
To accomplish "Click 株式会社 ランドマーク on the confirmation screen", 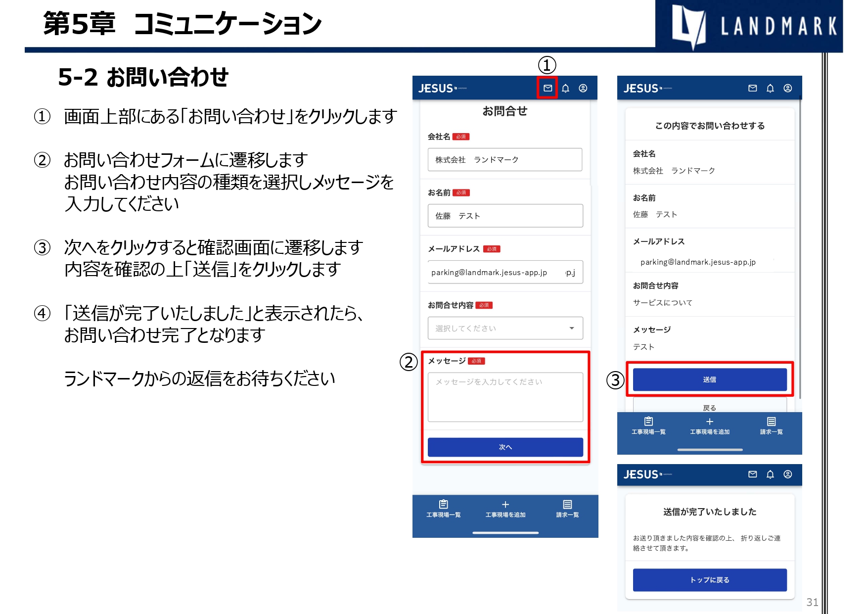I will pos(674,171).
